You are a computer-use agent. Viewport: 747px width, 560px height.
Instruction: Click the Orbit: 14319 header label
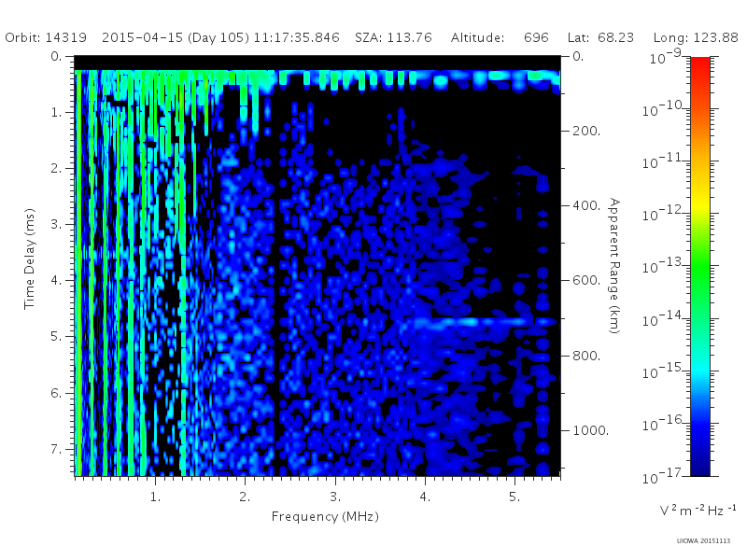click(x=46, y=37)
